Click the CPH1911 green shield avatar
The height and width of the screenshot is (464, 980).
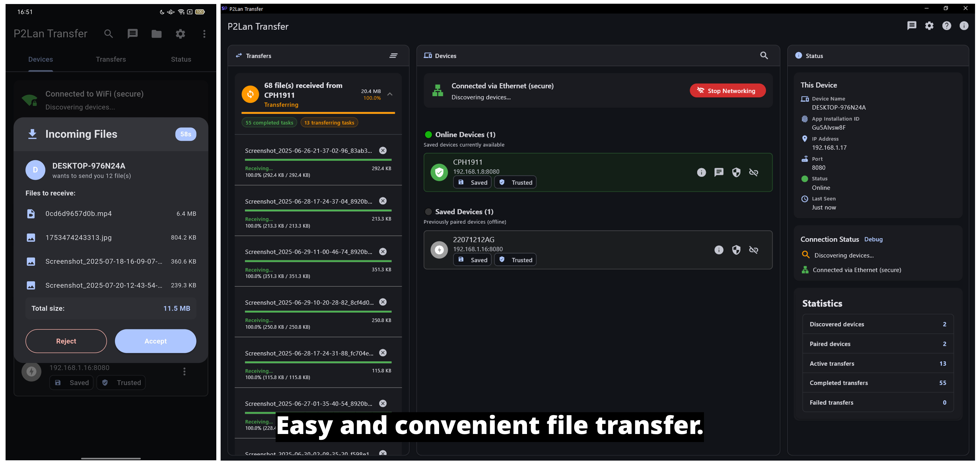pos(439,172)
